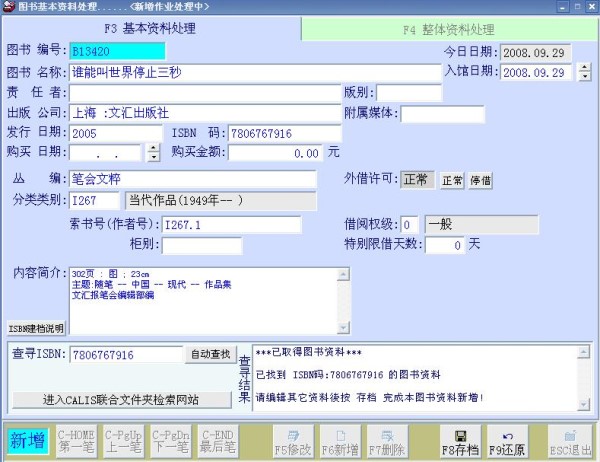Click the 图书名称 field
The height and width of the screenshot is (462, 600).
255,72
